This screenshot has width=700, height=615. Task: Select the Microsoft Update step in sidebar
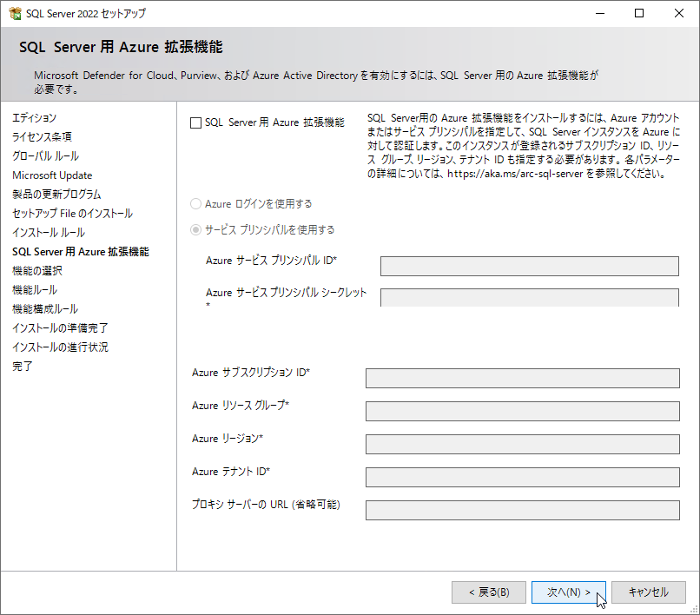(x=52, y=175)
